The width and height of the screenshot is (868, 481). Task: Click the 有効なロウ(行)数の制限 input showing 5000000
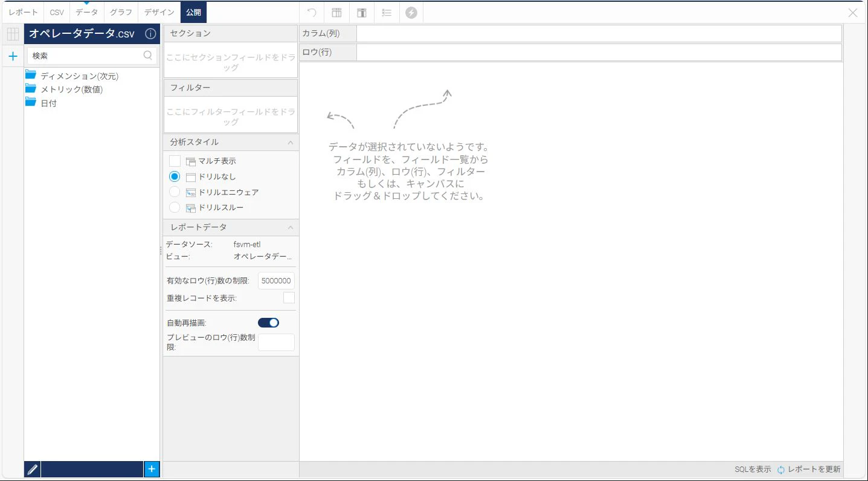click(276, 281)
